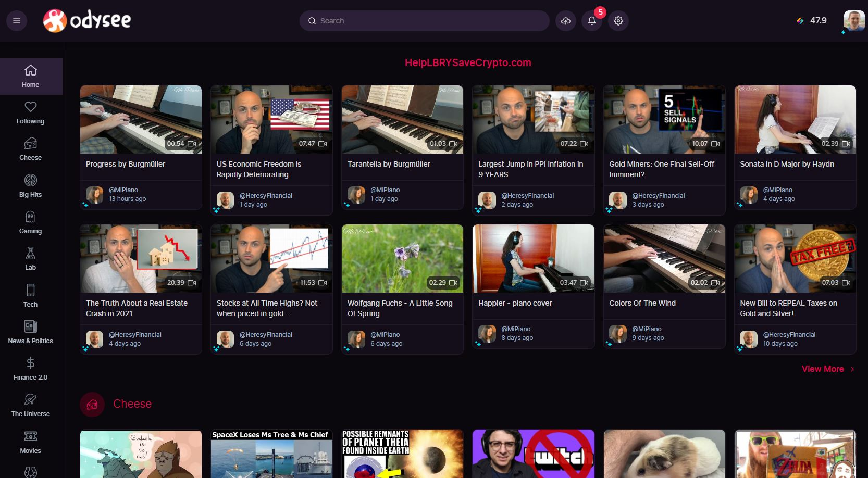Open Truth About Real Estate Crash thumbnail
The height and width of the screenshot is (478, 868).
141,258
